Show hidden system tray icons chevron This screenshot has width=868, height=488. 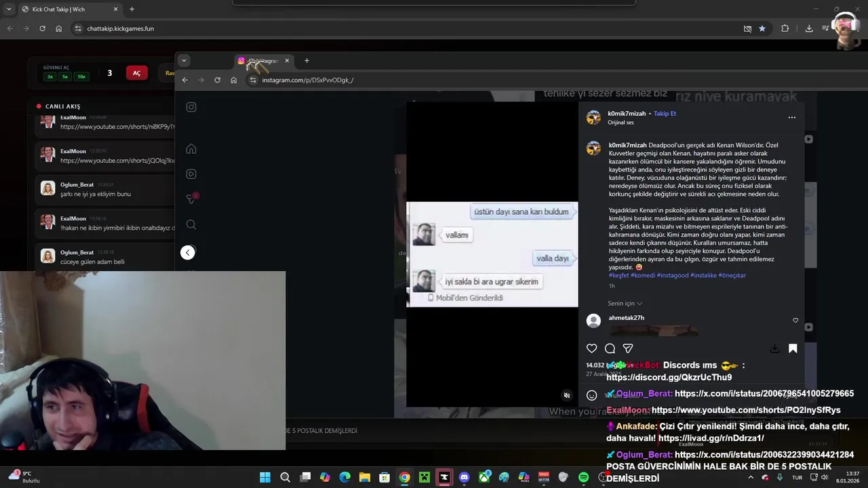[751, 477]
